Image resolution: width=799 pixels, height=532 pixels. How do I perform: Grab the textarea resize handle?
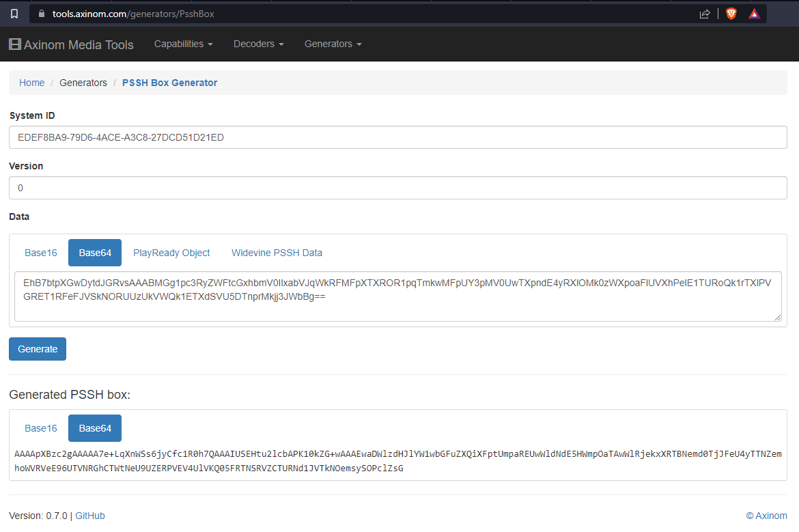778,318
